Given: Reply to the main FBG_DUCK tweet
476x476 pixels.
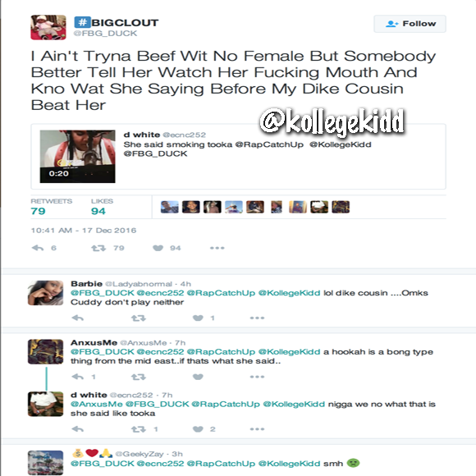Looking at the screenshot, I should pyautogui.click(x=38, y=248).
